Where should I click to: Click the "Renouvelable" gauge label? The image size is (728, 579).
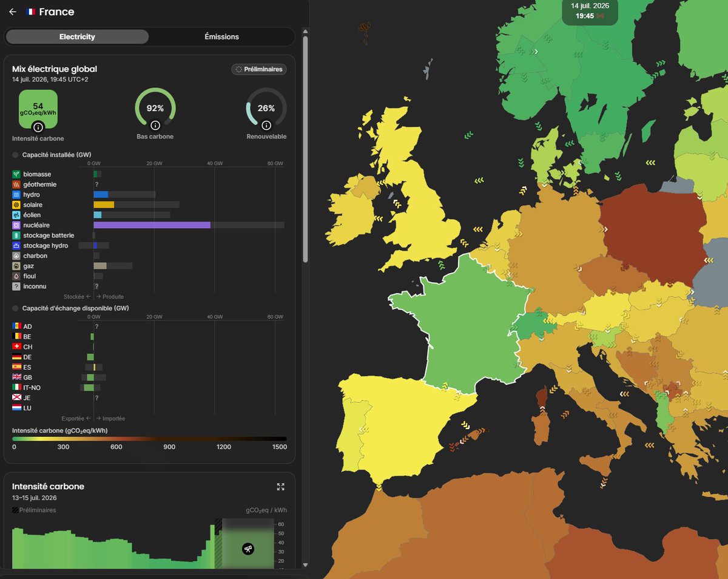266,137
